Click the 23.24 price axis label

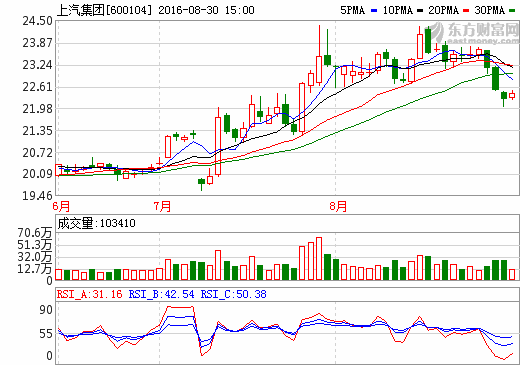[37, 65]
